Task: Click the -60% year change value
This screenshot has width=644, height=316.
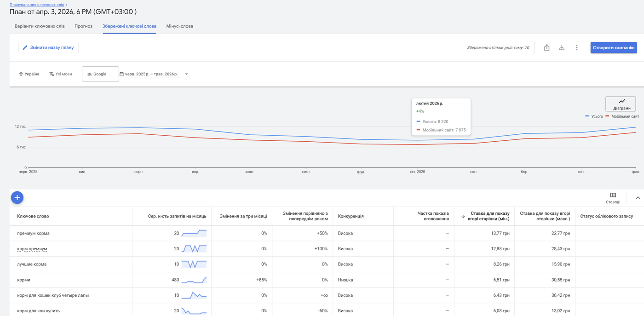Action: 322,311
